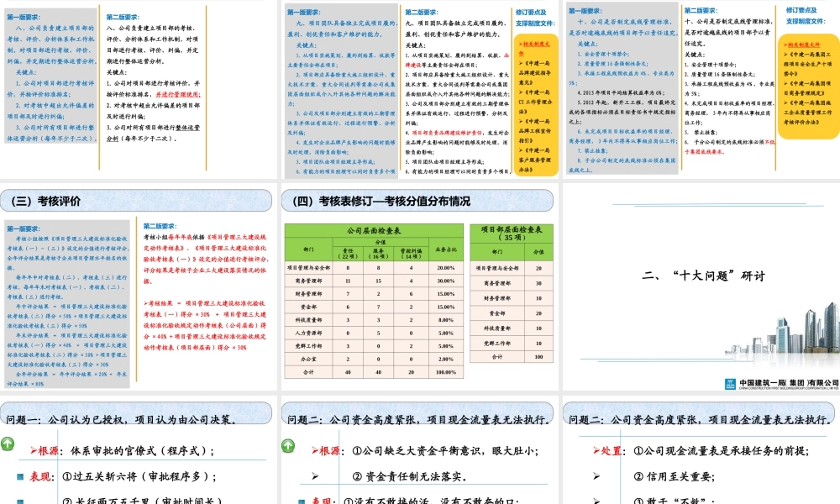Click the 第二版要求 heading on the 八、公司负责 slide

tap(123, 17)
